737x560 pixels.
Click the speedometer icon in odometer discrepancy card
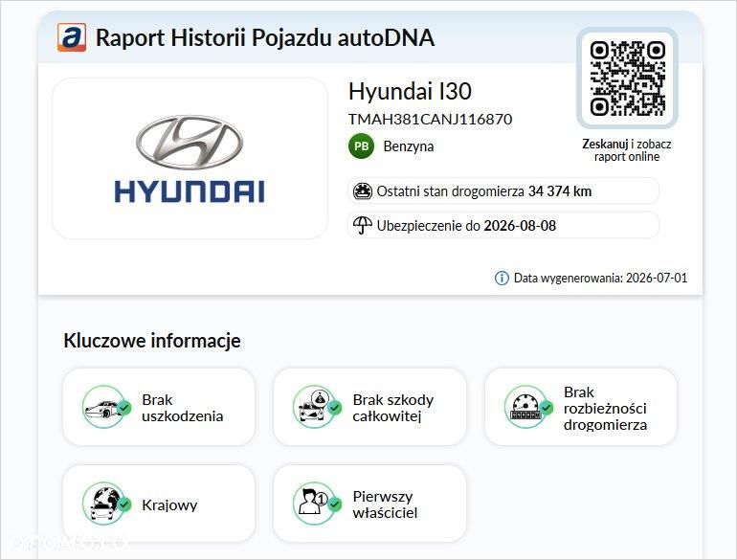527,407
